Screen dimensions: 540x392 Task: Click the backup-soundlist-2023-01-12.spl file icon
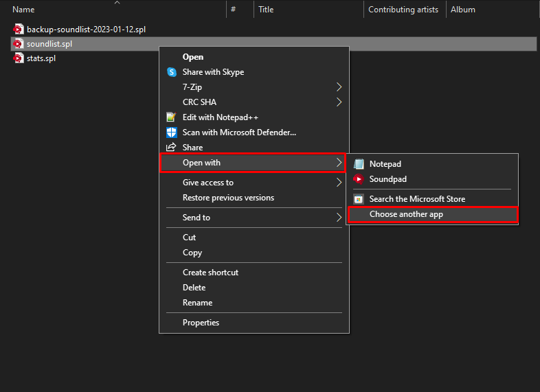(19, 30)
